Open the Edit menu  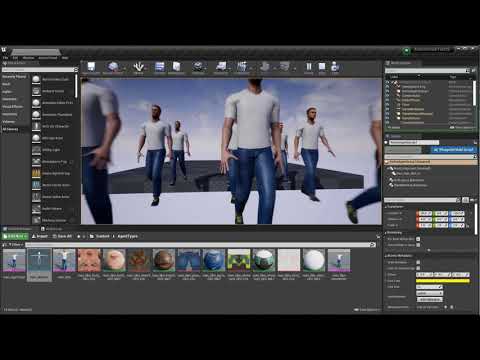(x=15, y=58)
